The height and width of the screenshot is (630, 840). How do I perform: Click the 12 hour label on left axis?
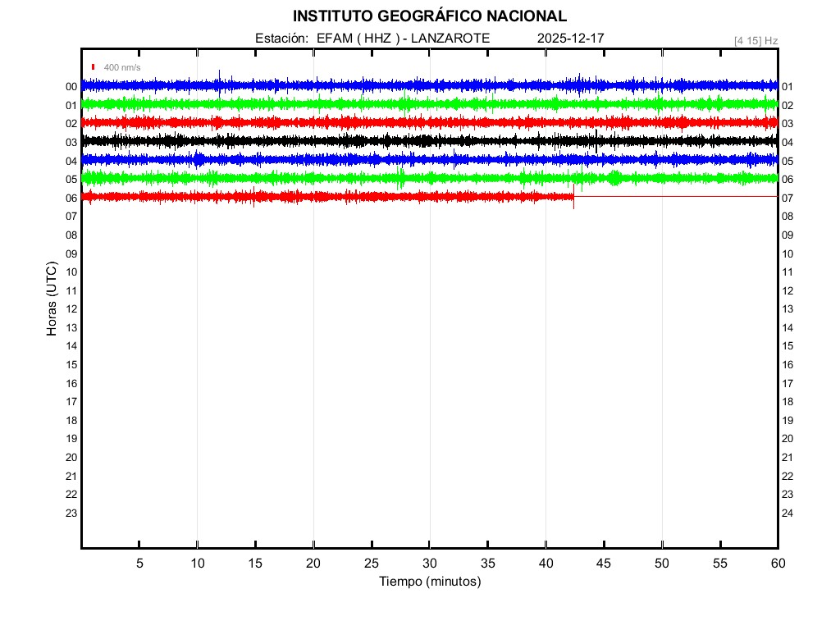coord(71,309)
